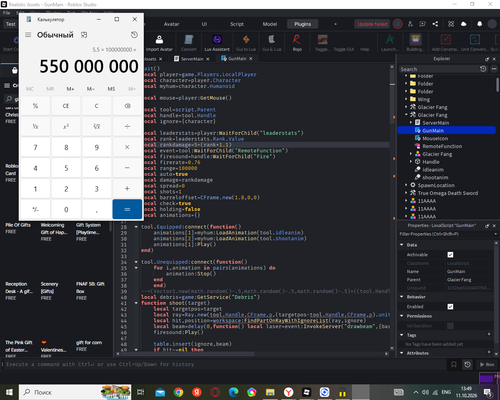Toggle the Archivable checkbox
Viewport: 500px width, 400px height.
[450, 255]
